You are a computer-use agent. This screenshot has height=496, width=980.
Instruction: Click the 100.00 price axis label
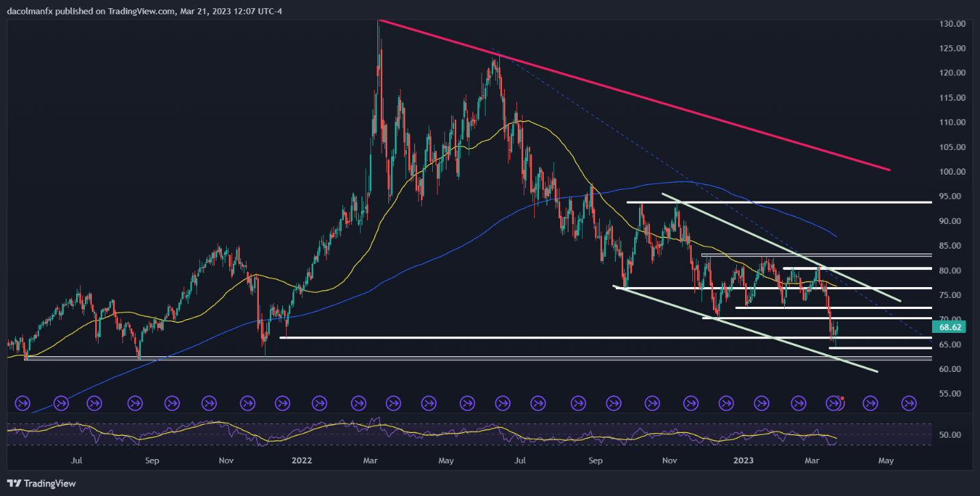[952, 172]
